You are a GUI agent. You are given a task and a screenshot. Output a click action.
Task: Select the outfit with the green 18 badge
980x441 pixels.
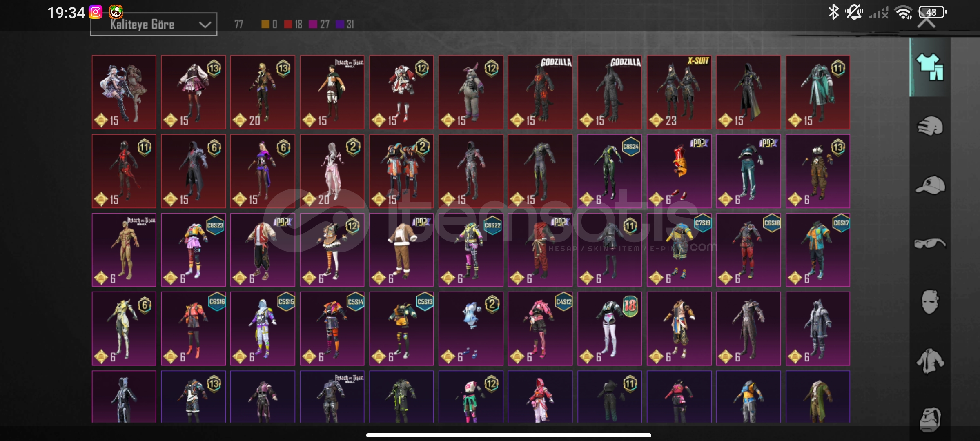coord(610,329)
